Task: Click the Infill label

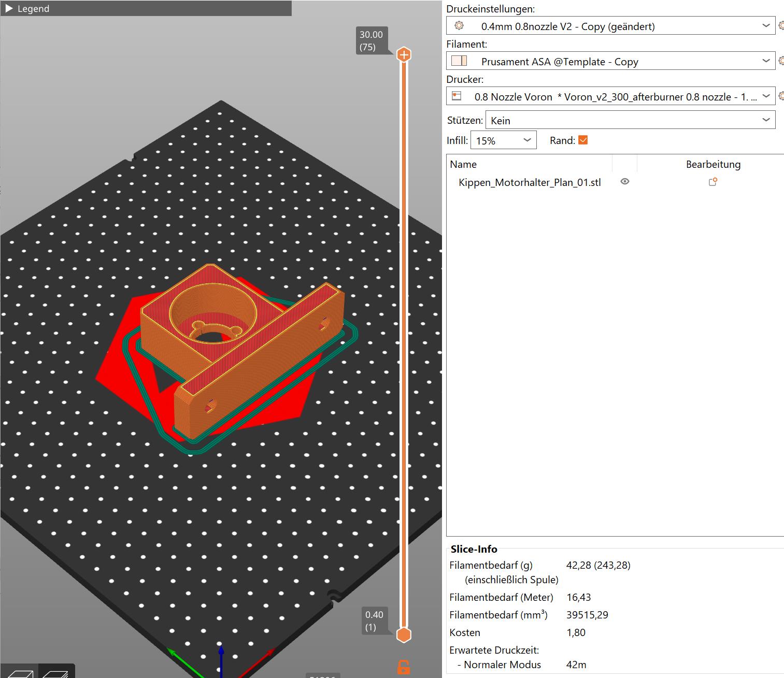Action: (x=457, y=140)
